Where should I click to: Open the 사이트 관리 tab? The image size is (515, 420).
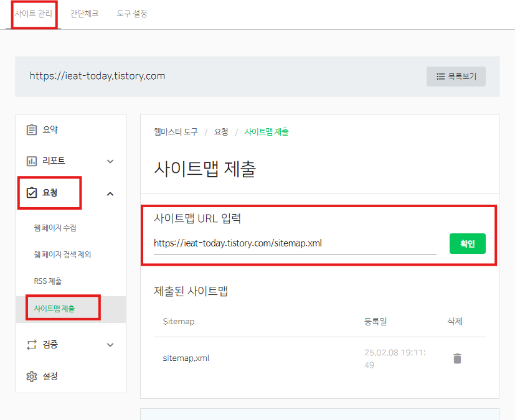click(34, 14)
